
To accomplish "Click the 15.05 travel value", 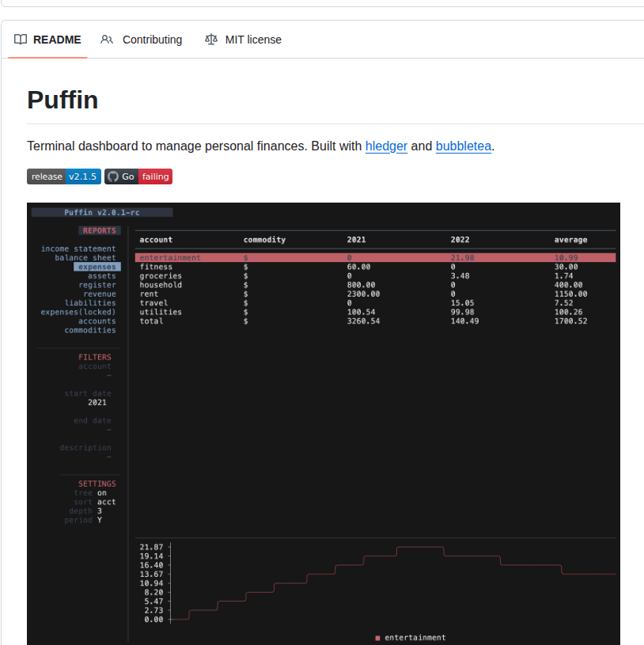I will click(462, 303).
